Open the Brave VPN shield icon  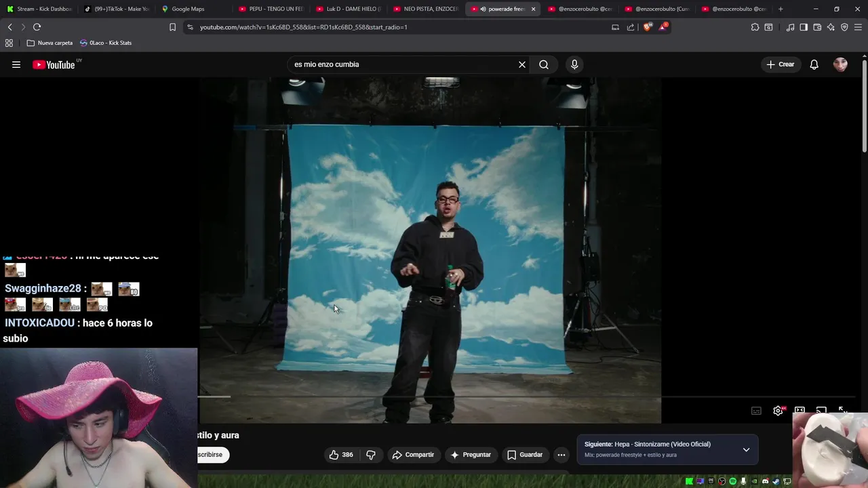pos(844,27)
